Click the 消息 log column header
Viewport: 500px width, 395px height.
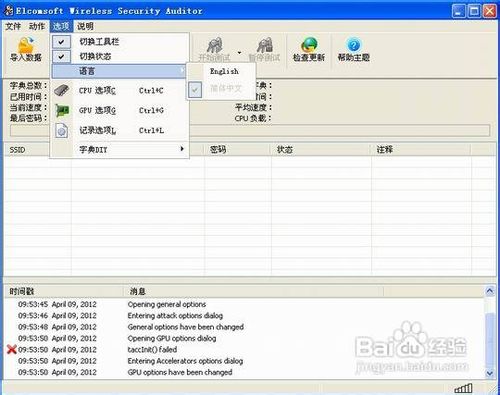[x=138, y=292]
